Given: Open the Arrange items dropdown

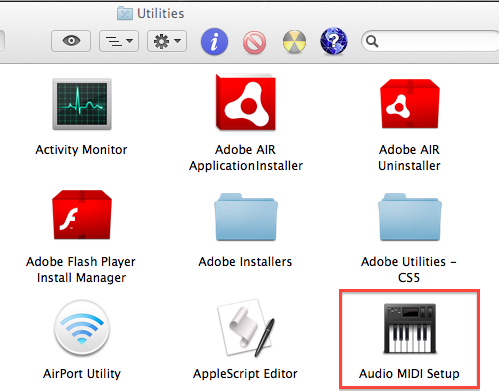Looking at the screenshot, I should tap(119, 41).
